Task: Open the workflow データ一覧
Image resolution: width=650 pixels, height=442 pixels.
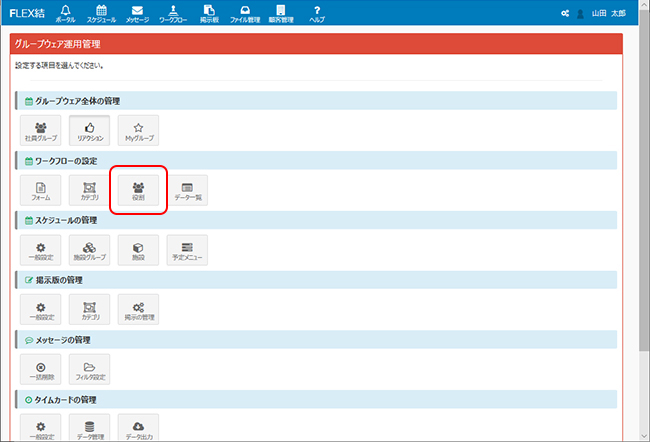Action: 187,190
